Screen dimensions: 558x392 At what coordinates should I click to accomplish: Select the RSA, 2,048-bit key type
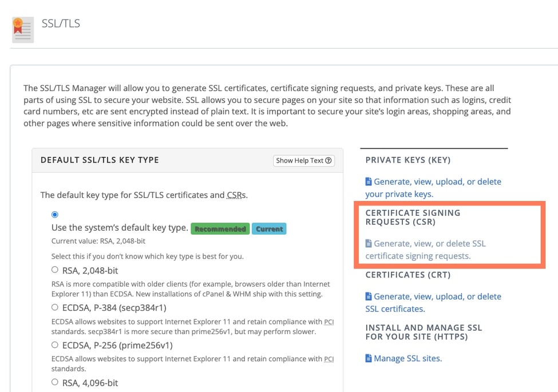coord(54,269)
